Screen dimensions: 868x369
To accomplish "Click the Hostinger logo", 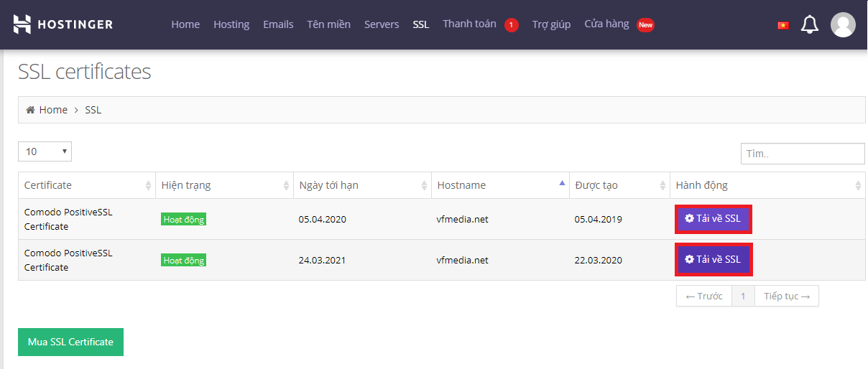I will [x=63, y=24].
